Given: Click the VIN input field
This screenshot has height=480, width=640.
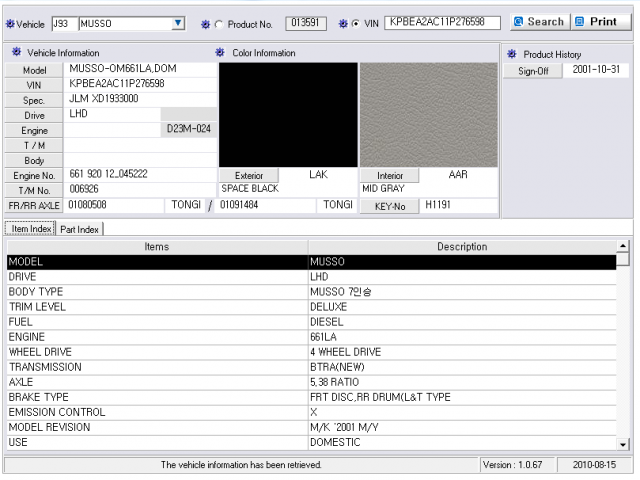Looking at the screenshot, I should point(442,23).
